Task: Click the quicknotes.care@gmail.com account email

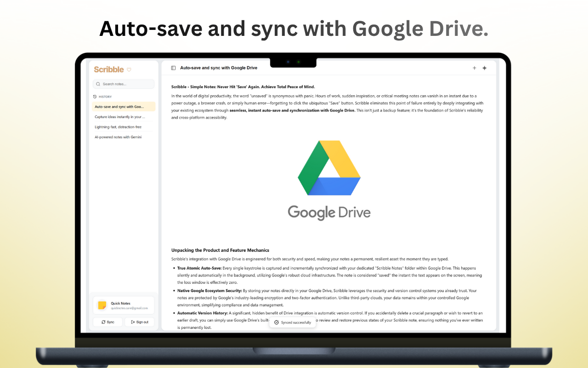Action: [129, 308]
